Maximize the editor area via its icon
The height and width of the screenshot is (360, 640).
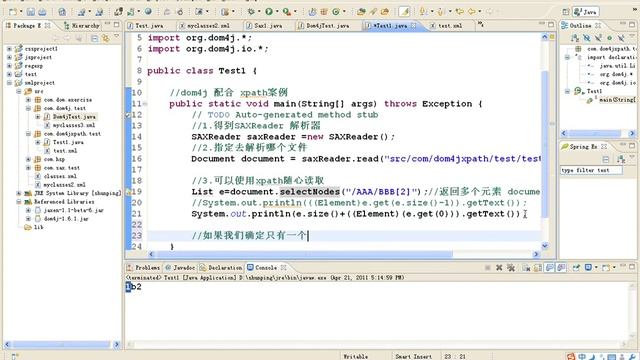[551, 25]
